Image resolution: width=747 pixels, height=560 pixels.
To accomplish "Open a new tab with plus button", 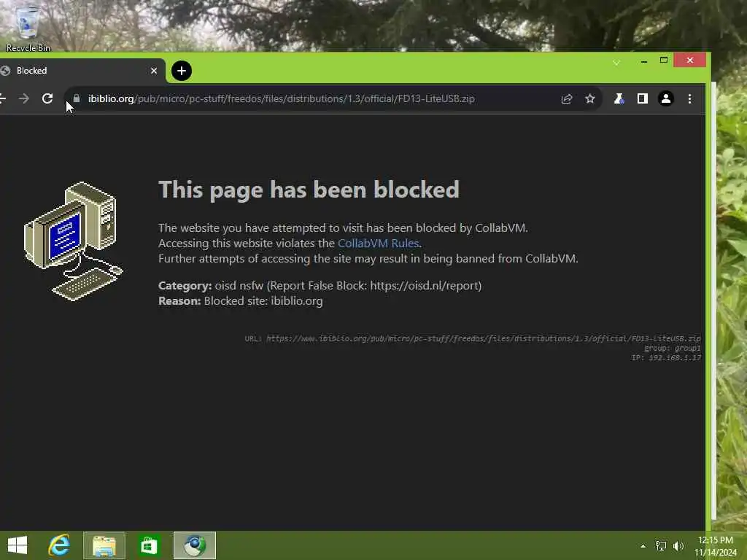I will click(x=182, y=71).
